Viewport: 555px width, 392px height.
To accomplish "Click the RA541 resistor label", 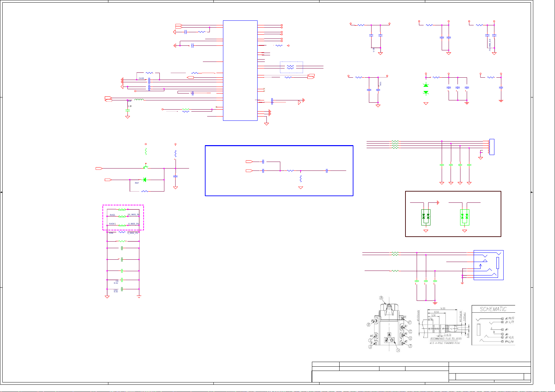I will (x=113, y=224).
